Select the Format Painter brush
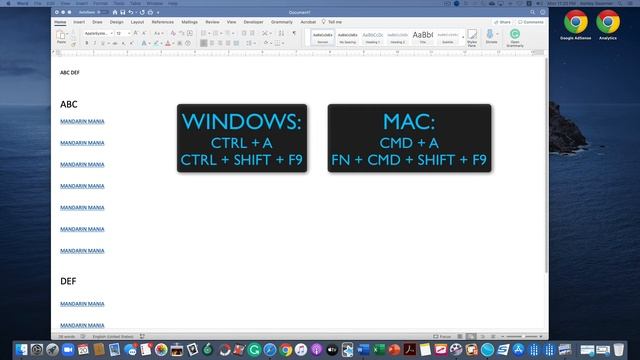The height and width of the screenshot is (360, 640). tap(73, 44)
